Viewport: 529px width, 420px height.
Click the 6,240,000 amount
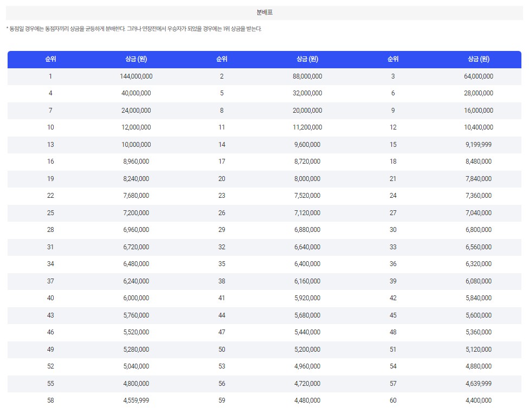coord(136,281)
